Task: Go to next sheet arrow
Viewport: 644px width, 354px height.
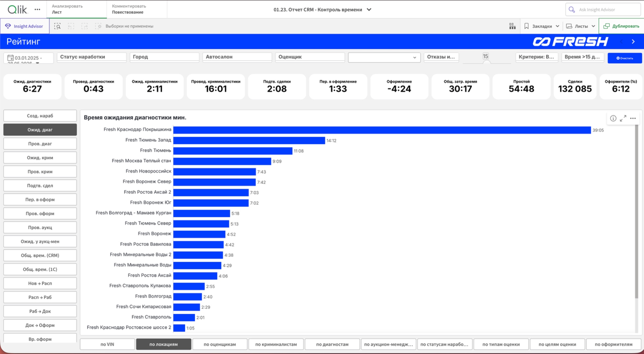Action: [x=633, y=42]
